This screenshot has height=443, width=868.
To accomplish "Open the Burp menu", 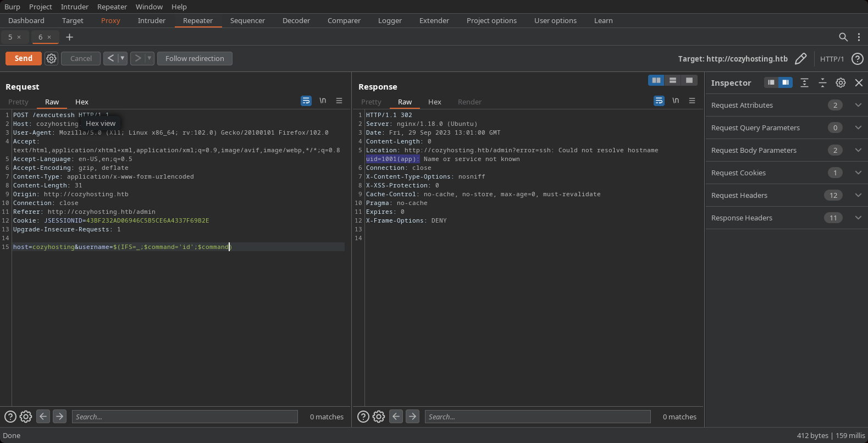I will point(12,7).
